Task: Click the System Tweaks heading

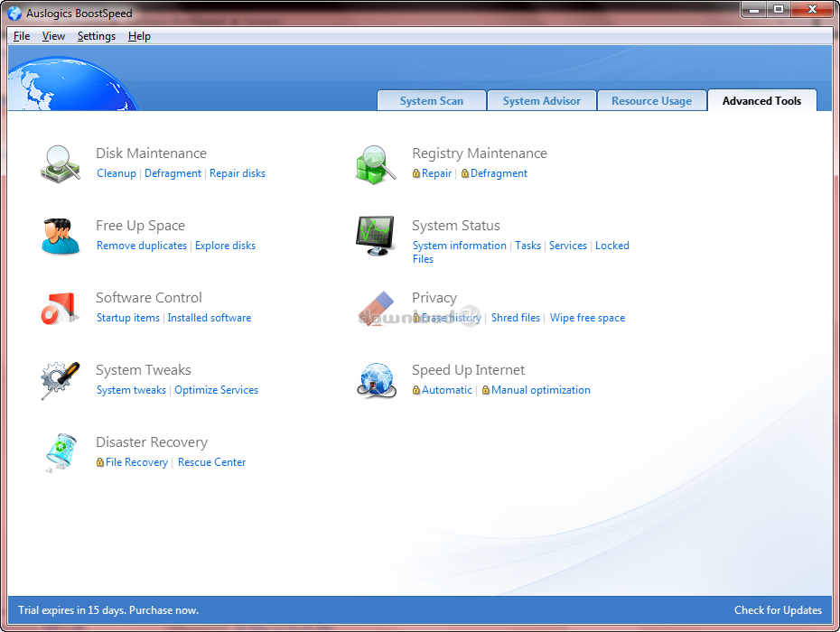Action: [x=144, y=370]
